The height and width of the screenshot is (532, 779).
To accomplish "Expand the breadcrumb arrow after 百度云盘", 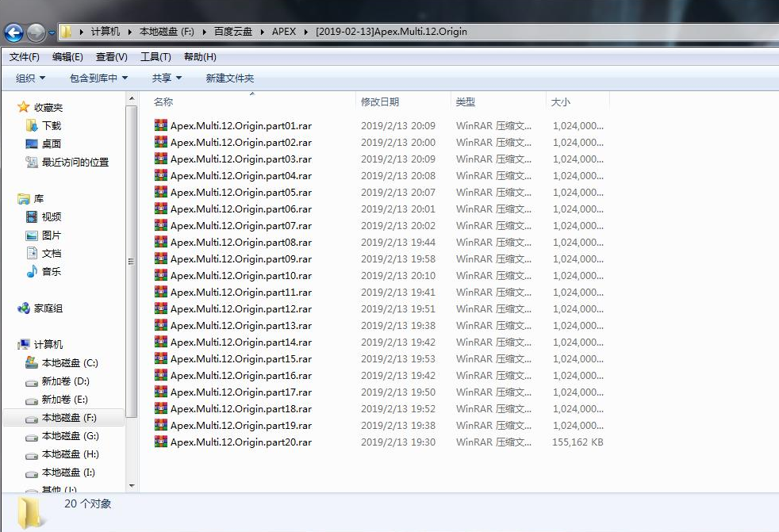I will [x=262, y=32].
